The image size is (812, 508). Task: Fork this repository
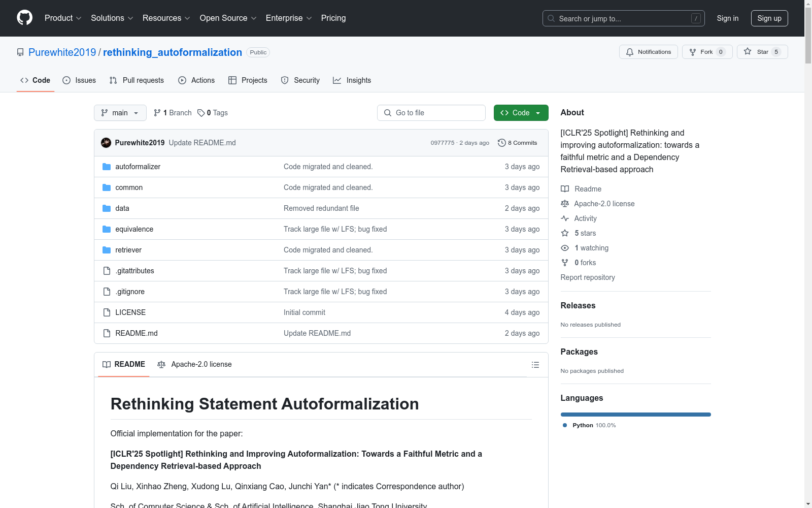pos(707,52)
